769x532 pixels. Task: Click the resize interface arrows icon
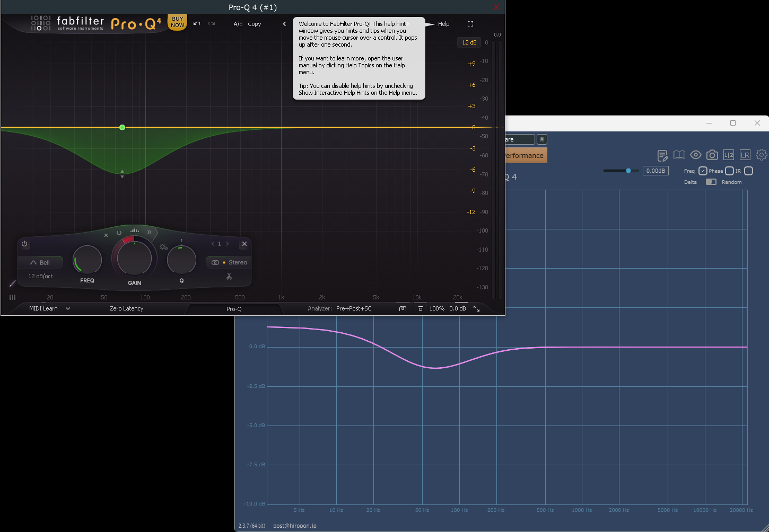476,308
